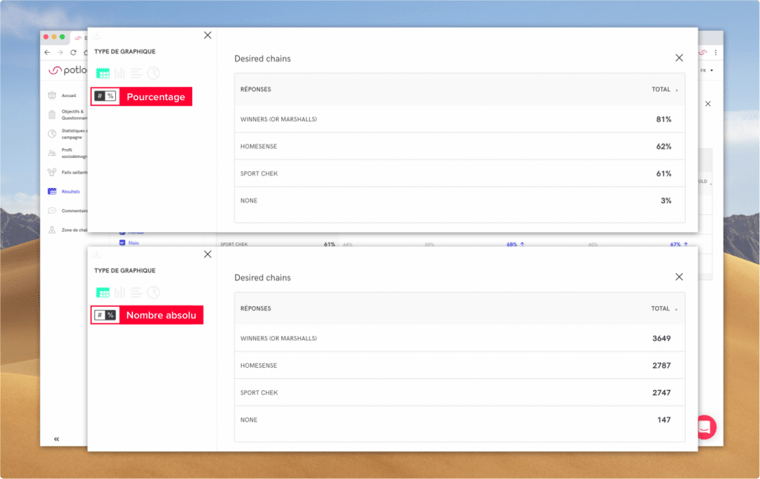
Task: Click HOMESENSE row showing 62%
Action: [459, 146]
